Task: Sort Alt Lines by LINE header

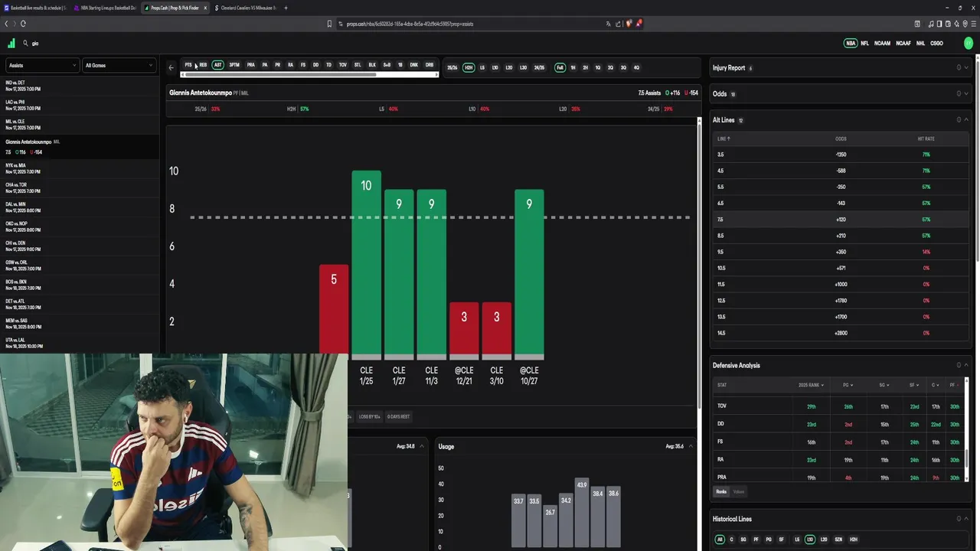Action: pyautogui.click(x=724, y=139)
